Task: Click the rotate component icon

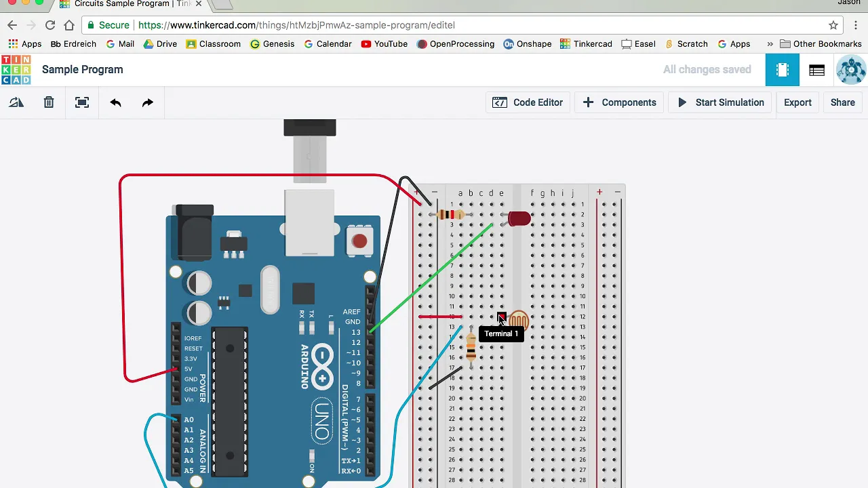Action: point(16,102)
